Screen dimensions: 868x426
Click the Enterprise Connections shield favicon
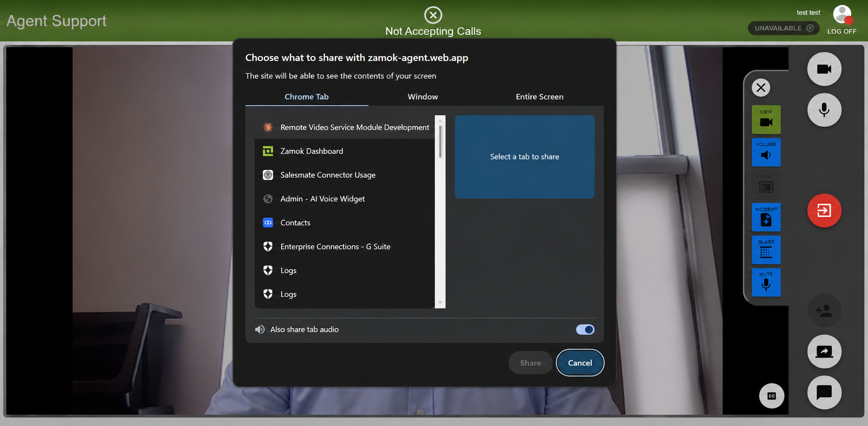coord(268,246)
